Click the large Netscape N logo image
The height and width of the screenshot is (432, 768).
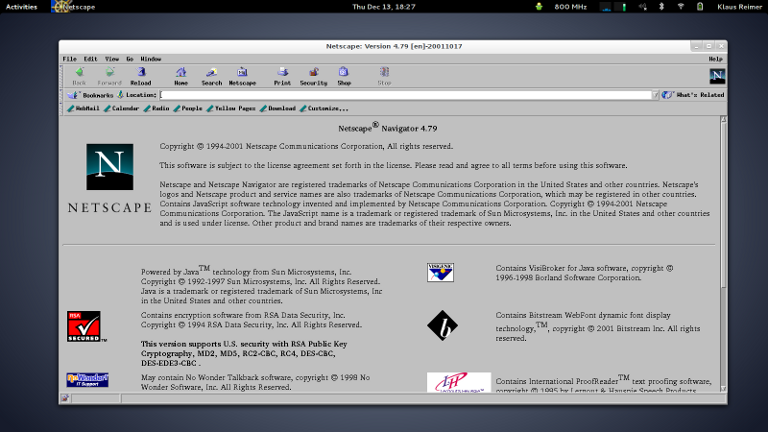pyautogui.click(x=110, y=167)
